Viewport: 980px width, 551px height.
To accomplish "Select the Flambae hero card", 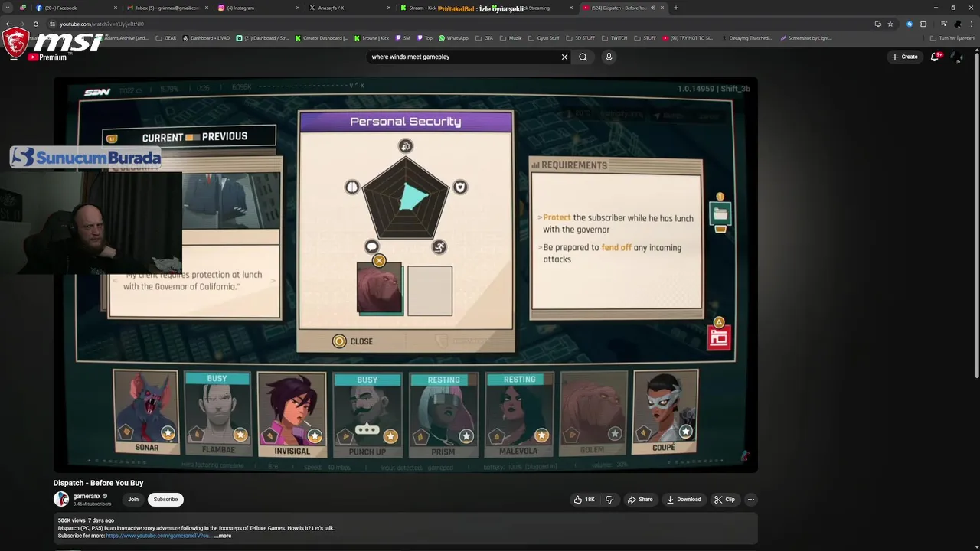I will [218, 413].
